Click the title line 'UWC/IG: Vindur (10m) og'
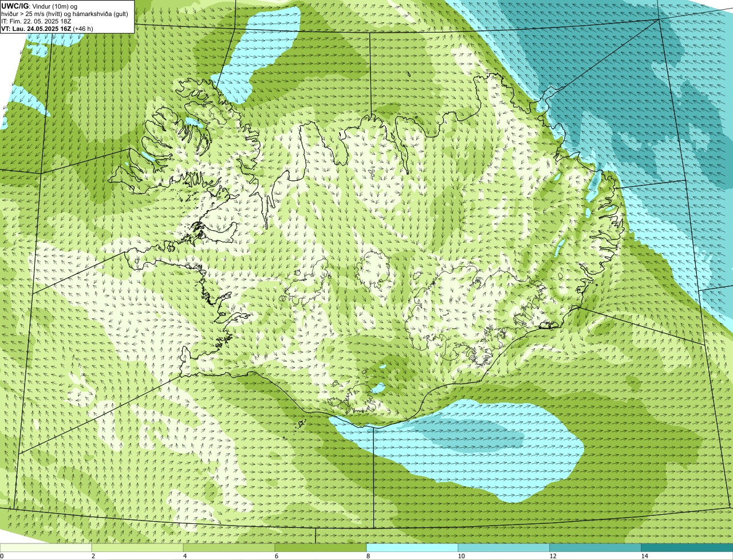The width and height of the screenshot is (733, 560). pyautogui.click(x=40, y=6)
